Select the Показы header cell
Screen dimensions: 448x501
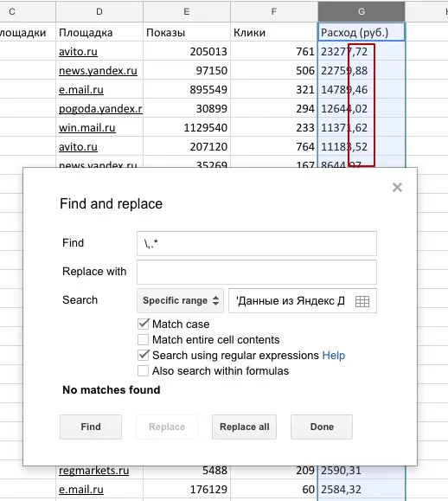[x=187, y=32]
